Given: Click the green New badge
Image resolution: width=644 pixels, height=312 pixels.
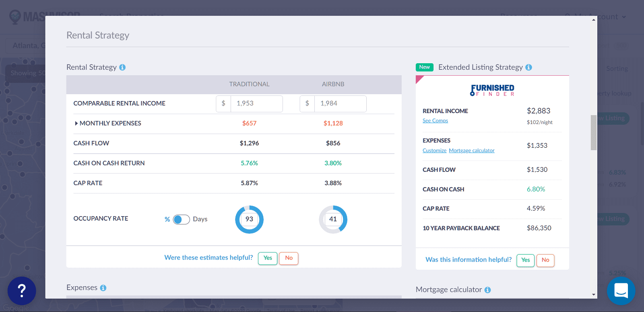Looking at the screenshot, I should tap(424, 67).
